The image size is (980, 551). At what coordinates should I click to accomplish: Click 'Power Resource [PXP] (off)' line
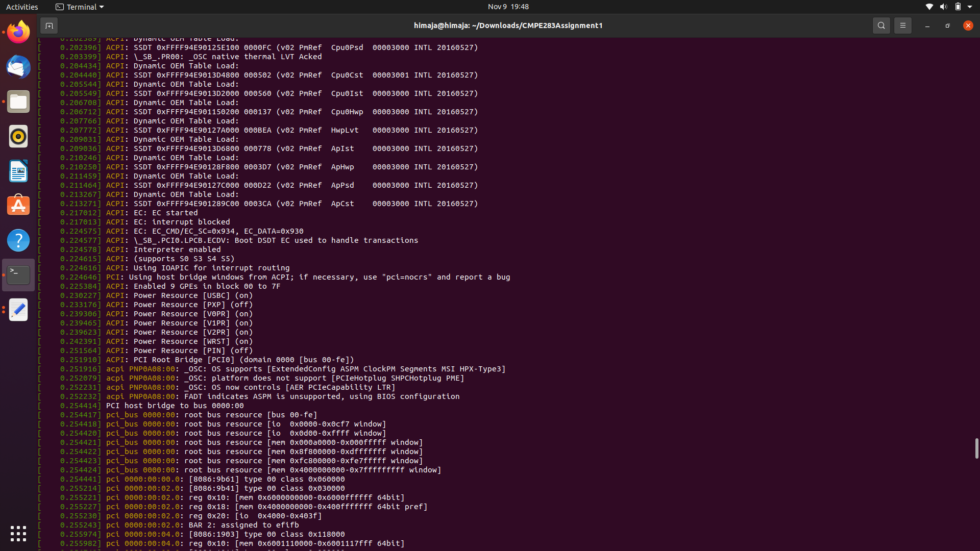click(x=193, y=305)
